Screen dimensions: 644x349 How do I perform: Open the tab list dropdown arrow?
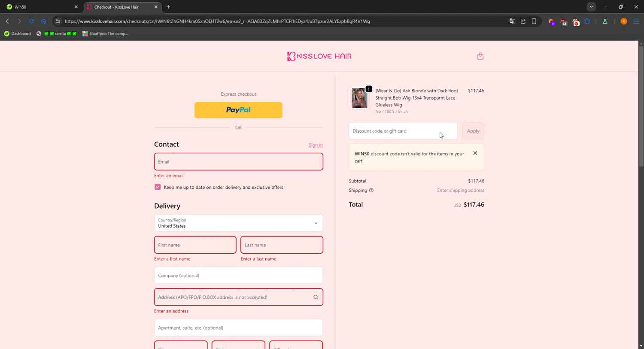click(591, 7)
